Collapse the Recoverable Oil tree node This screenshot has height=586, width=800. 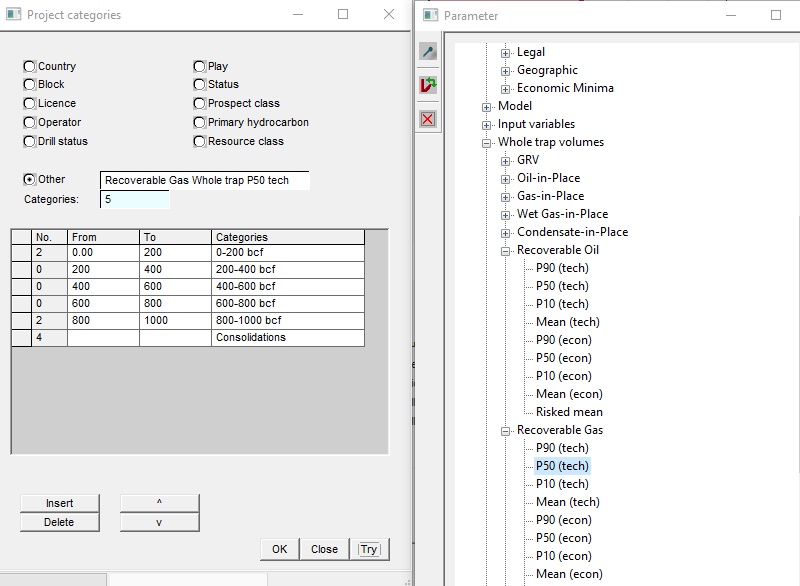(506, 250)
